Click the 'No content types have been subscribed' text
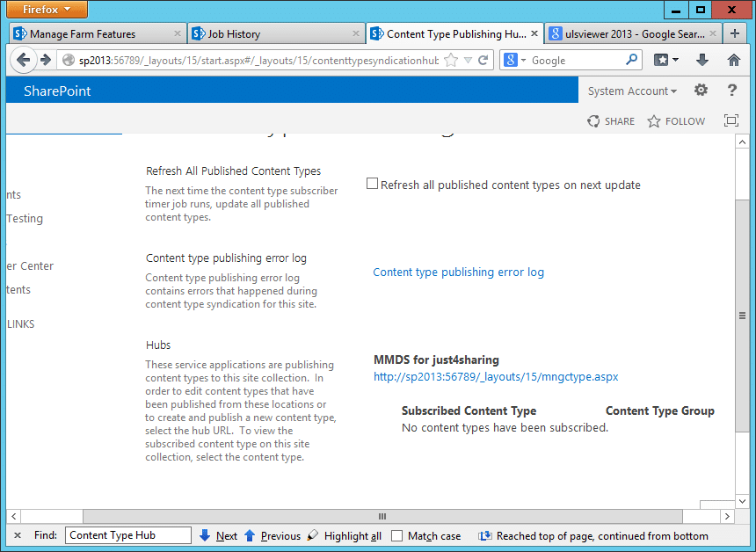 coord(505,427)
